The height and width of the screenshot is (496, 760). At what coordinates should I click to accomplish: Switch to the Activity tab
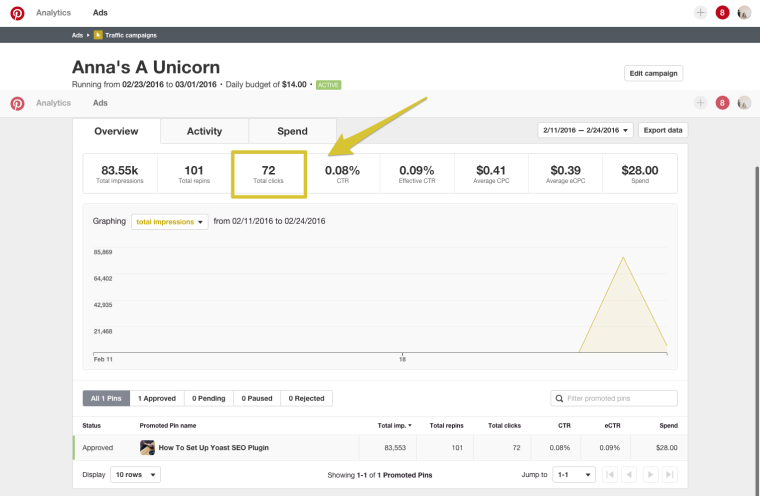pos(205,131)
